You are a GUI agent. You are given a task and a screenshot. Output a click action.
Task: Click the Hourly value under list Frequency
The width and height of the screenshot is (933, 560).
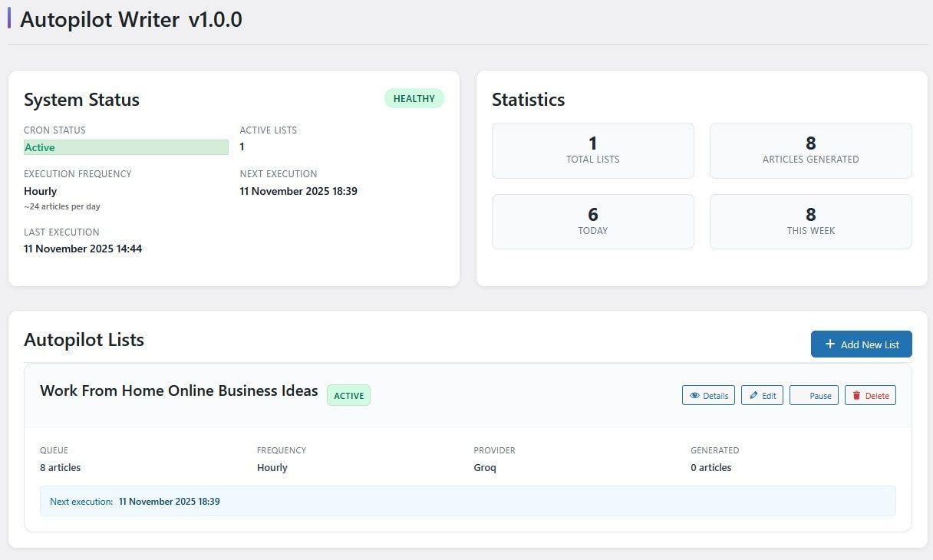pyautogui.click(x=272, y=467)
